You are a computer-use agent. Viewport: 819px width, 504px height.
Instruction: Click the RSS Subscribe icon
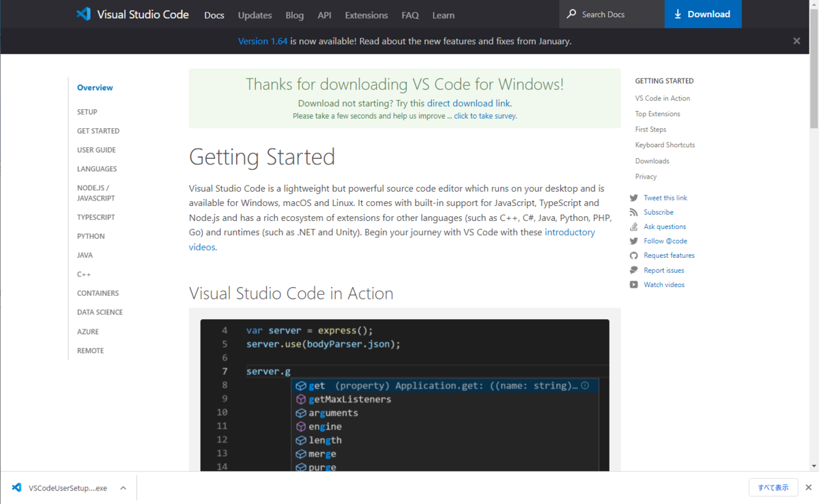(x=633, y=211)
